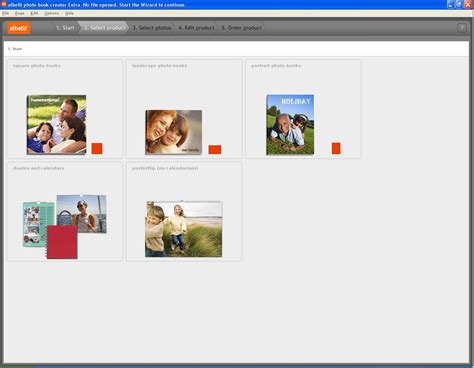This screenshot has width=474, height=368.
Task: Choose the square photo book family cover
Action: click(56, 125)
